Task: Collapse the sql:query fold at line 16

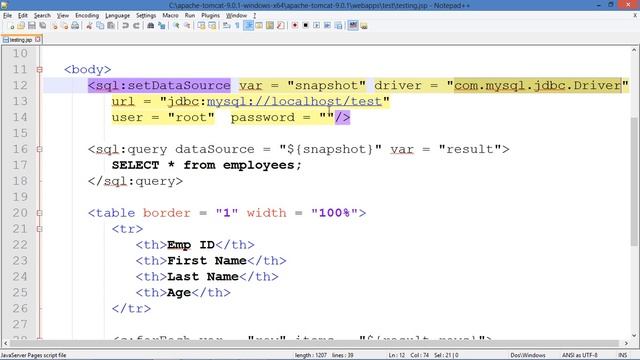Action: click(40, 149)
